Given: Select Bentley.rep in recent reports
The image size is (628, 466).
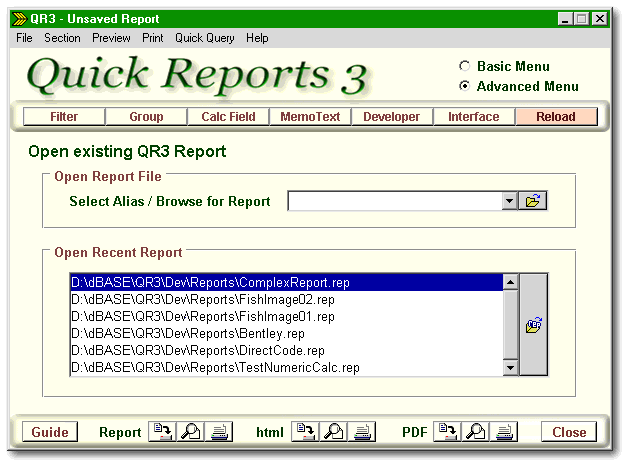Looking at the screenshot, I should 287,333.
